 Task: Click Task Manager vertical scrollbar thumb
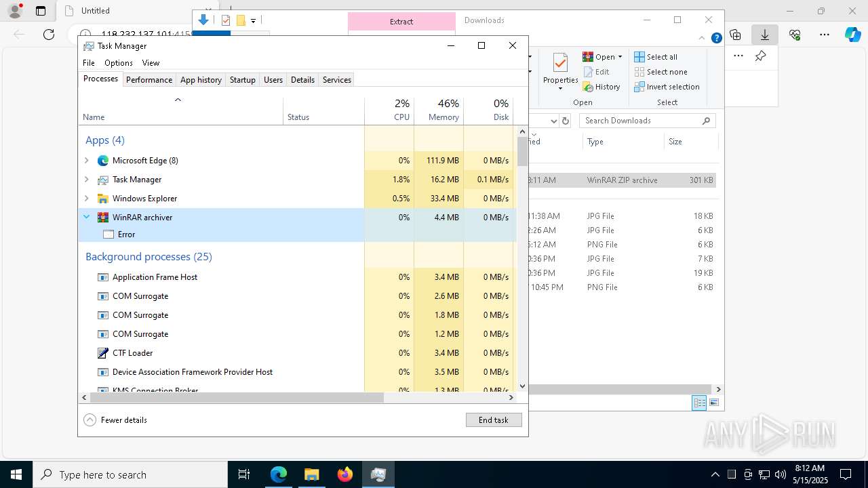point(522,151)
